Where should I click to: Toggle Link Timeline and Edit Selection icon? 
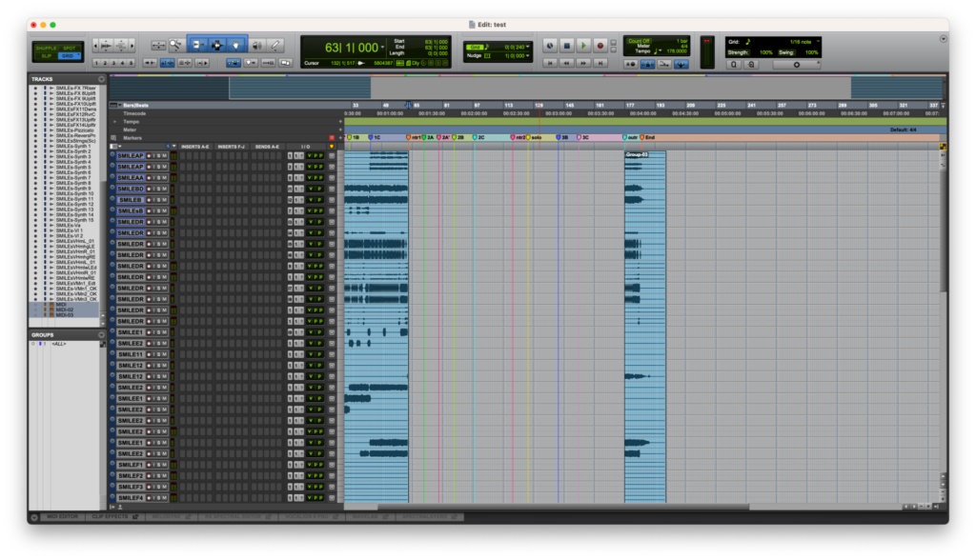tap(168, 63)
